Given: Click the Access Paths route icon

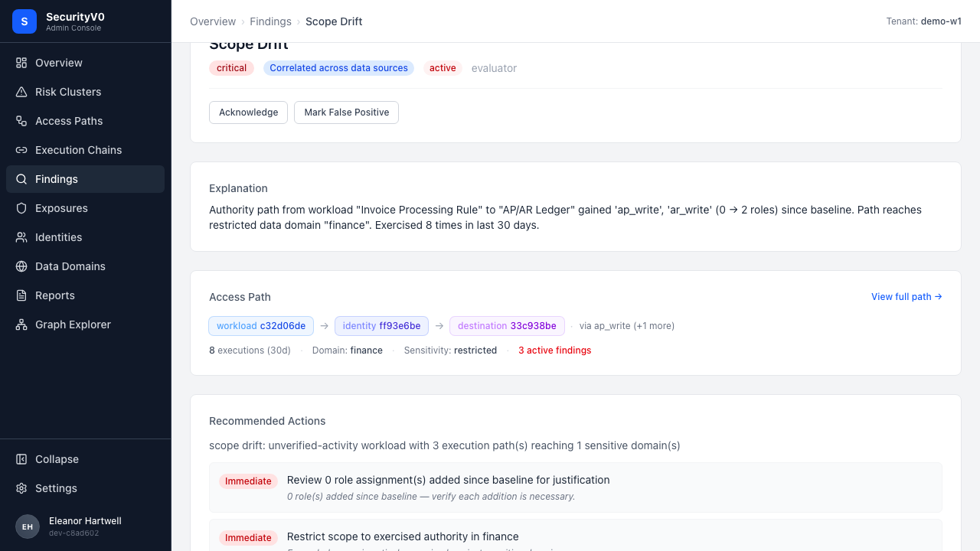Looking at the screenshot, I should coord(21,121).
